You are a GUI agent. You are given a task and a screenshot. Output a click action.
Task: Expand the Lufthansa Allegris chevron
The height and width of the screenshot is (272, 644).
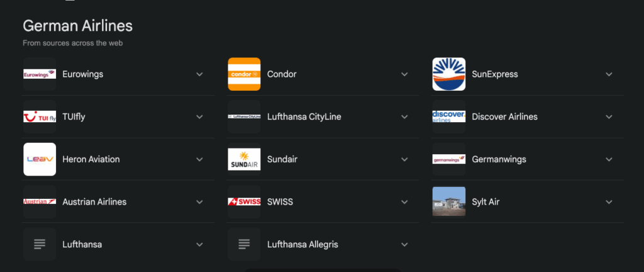[x=404, y=244]
